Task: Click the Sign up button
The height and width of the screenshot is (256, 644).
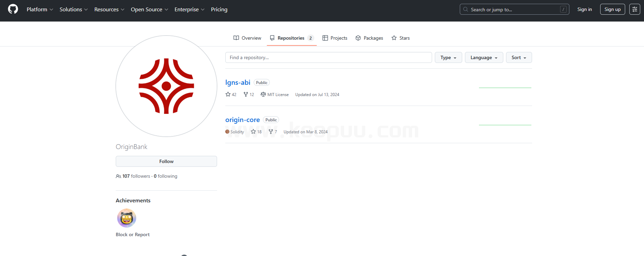Action: 613,9
